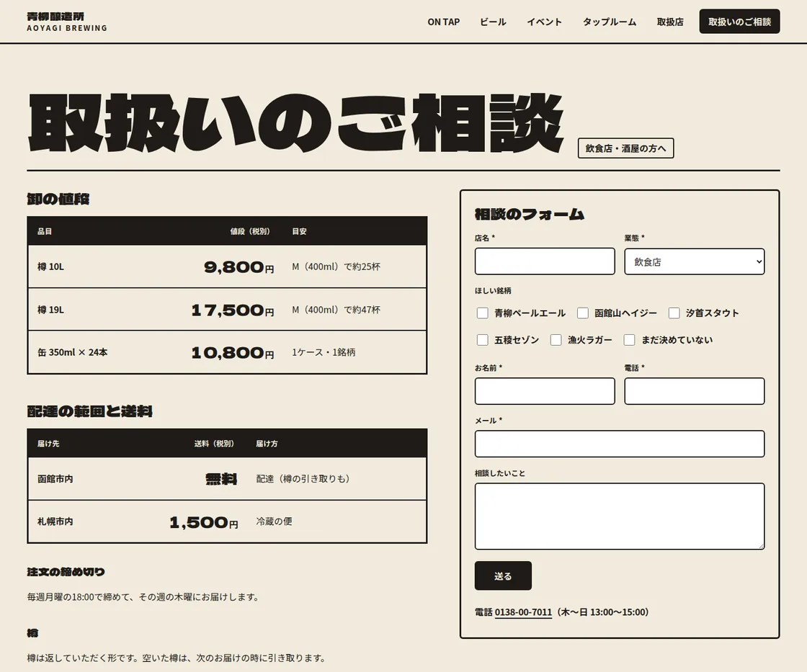The width and height of the screenshot is (807, 672).
Task: Click the 樽は返していただく形です paragraph
Action: [176, 658]
